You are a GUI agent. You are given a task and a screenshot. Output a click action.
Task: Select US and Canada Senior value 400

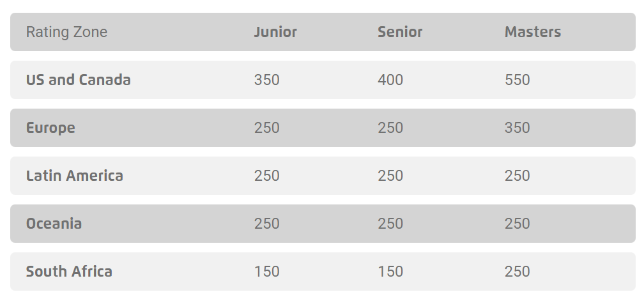[x=390, y=80]
